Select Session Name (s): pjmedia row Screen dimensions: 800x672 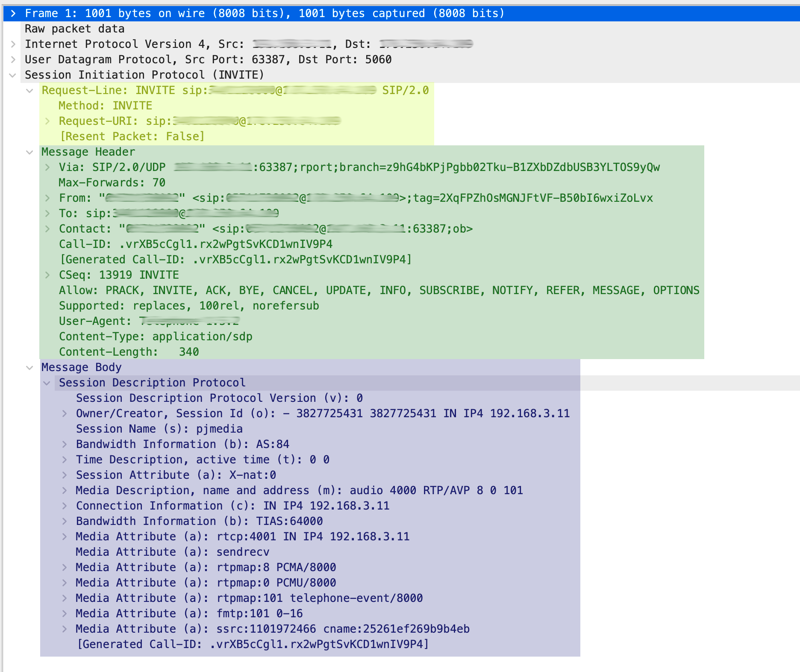pyautogui.click(x=159, y=429)
